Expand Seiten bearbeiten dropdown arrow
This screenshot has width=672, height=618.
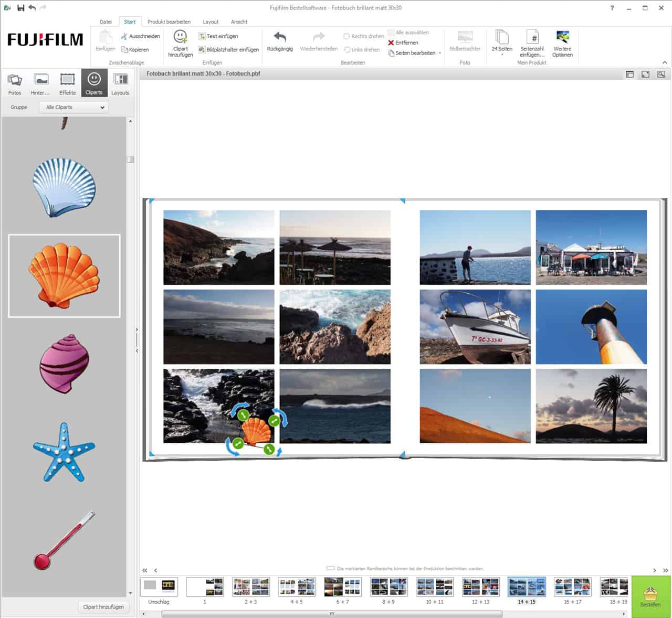pyautogui.click(x=440, y=53)
